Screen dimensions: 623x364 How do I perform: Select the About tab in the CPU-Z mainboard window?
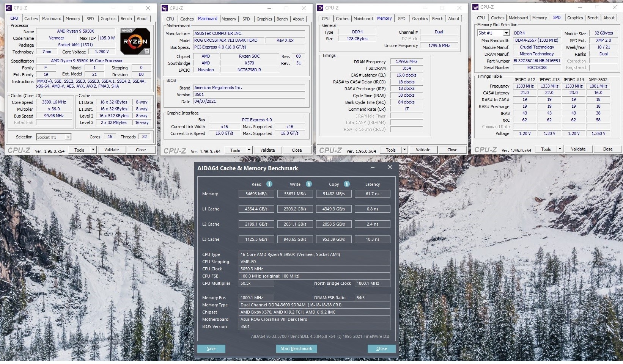tap(298, 19)
